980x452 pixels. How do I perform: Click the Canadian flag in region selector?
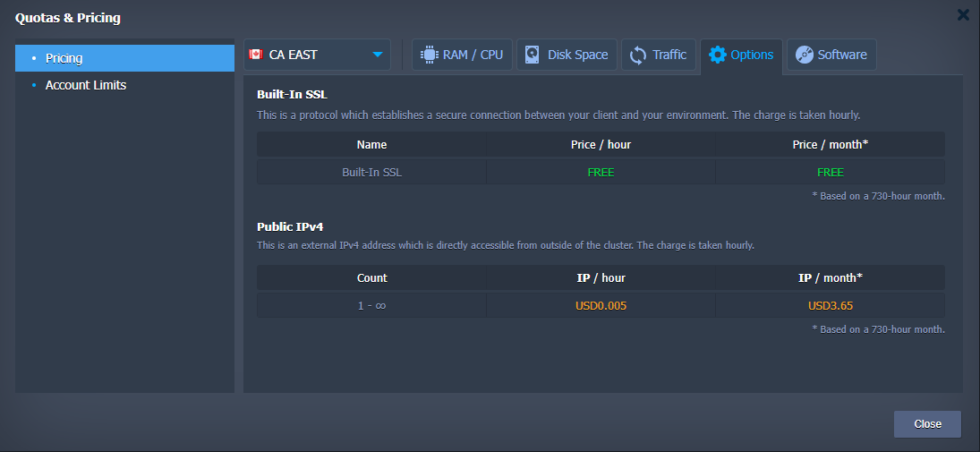point(255,55)
